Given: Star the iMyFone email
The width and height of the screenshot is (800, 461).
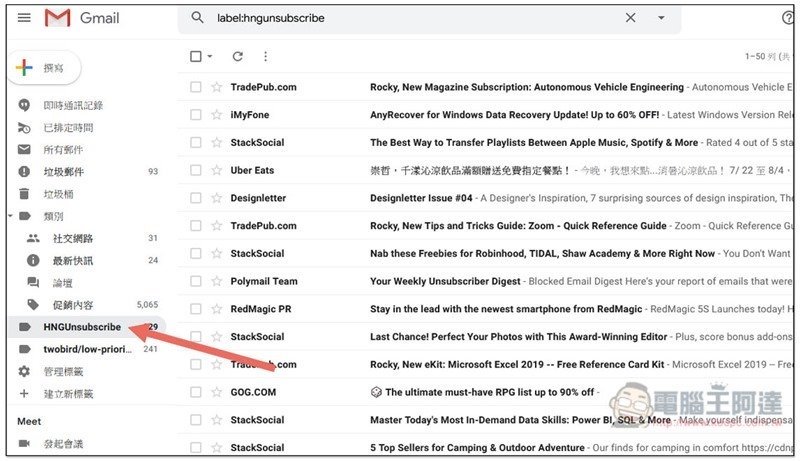Looking at the screenshot, I should tap(217, 115).
